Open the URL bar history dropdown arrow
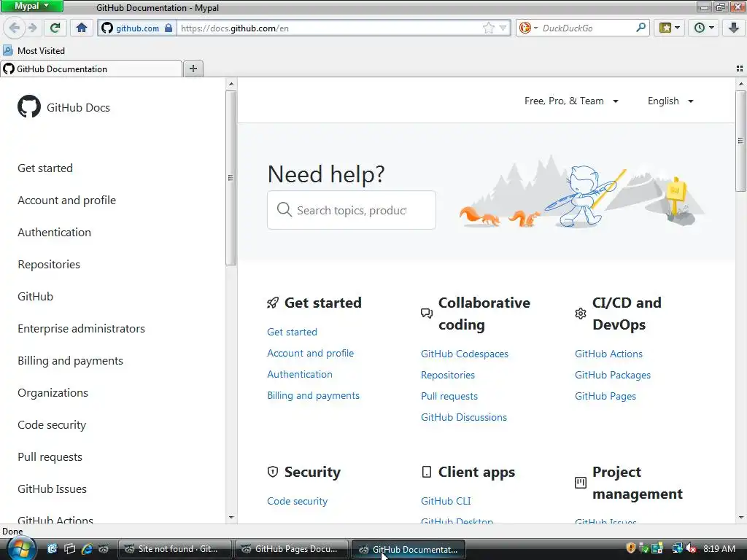Screen dimensions: 747x560 point(503,28)
